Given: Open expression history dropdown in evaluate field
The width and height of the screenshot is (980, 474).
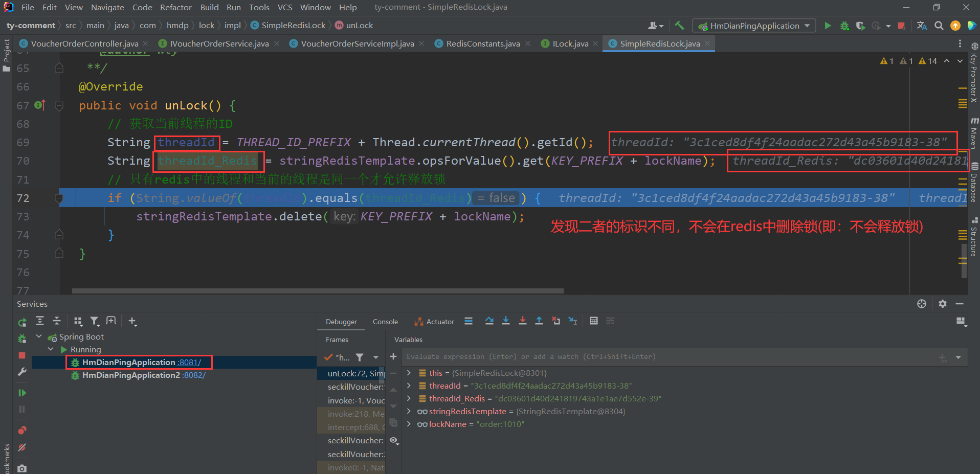Looking at the screenshot, I should pyautogui.click(x=959, y=357).
